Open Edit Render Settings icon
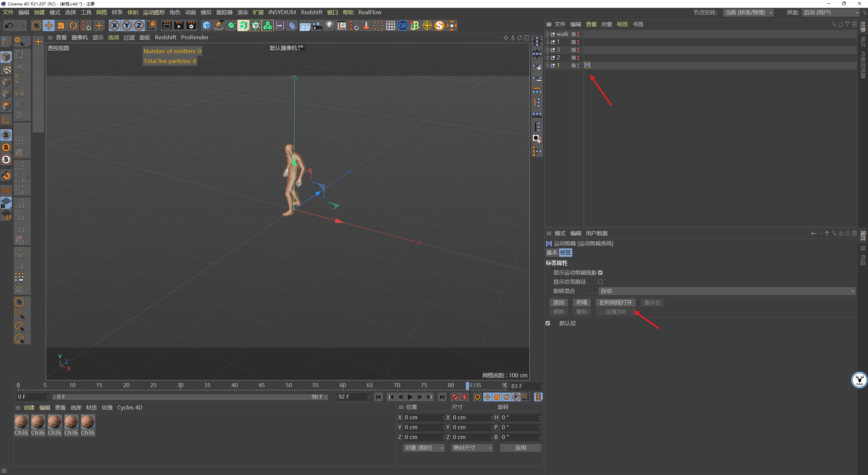868x475 pixels. pos(191,25)
